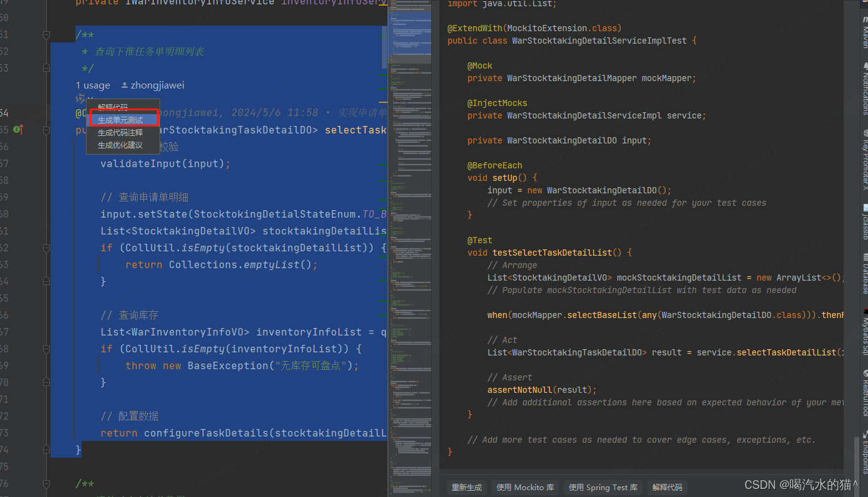Click the line number 67 in the gutter
The height and width of the screenshot is (497, 868).
pos(4,332)
